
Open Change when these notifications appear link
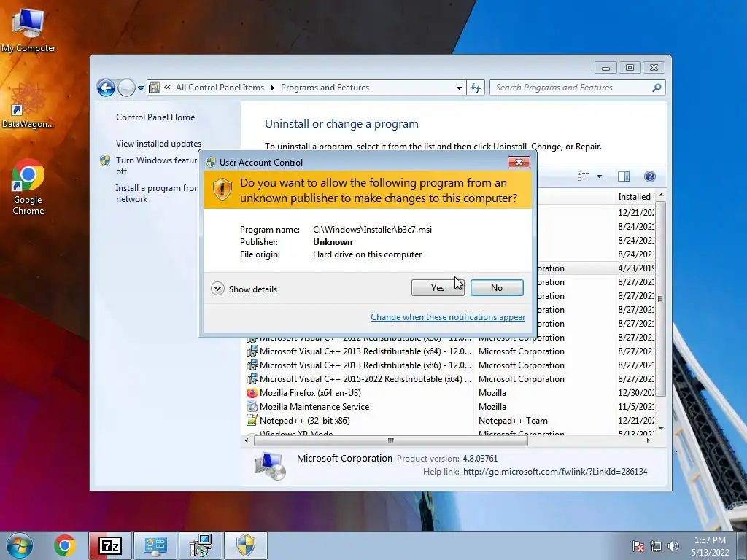[448, 317]
